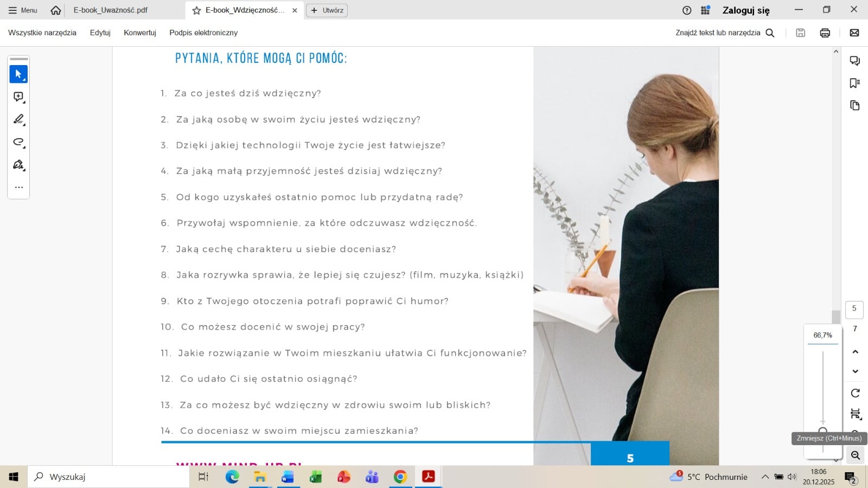This screenshot has width=868, height=488.
Task: Open the comments panel icon
Action: (855, 61)
